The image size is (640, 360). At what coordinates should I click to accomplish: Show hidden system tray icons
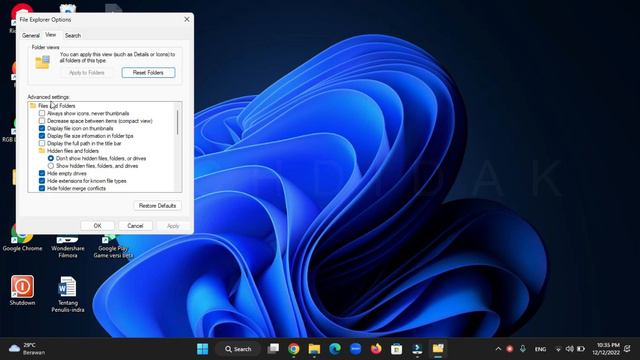[x=498, y=349]
